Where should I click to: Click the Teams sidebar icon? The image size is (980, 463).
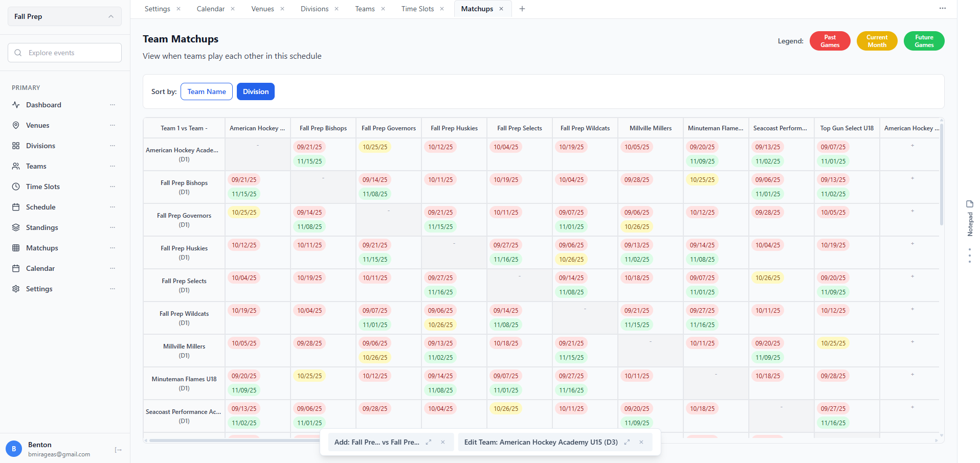pyautogui.click(x=16, y=166)
